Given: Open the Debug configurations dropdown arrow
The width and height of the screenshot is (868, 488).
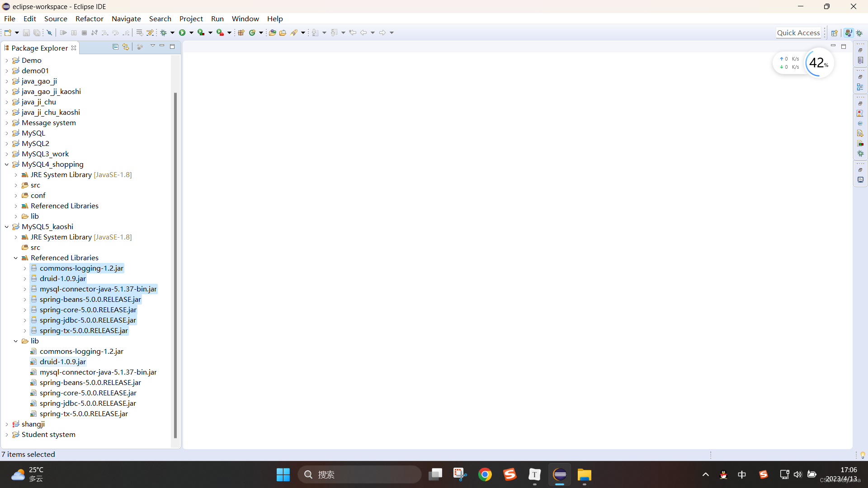Looking at the screenshot, I should pos(172,33).
